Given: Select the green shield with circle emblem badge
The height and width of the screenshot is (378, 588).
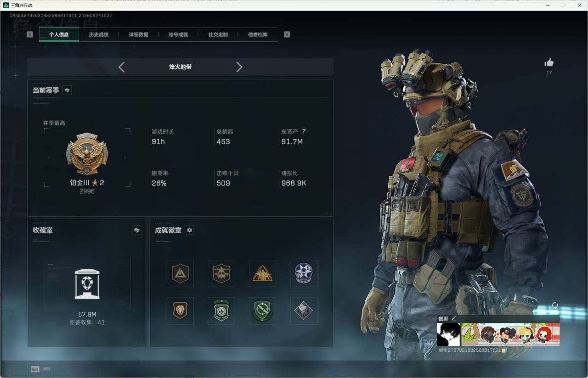Looking at the screenshot, I should coord(221,311).
